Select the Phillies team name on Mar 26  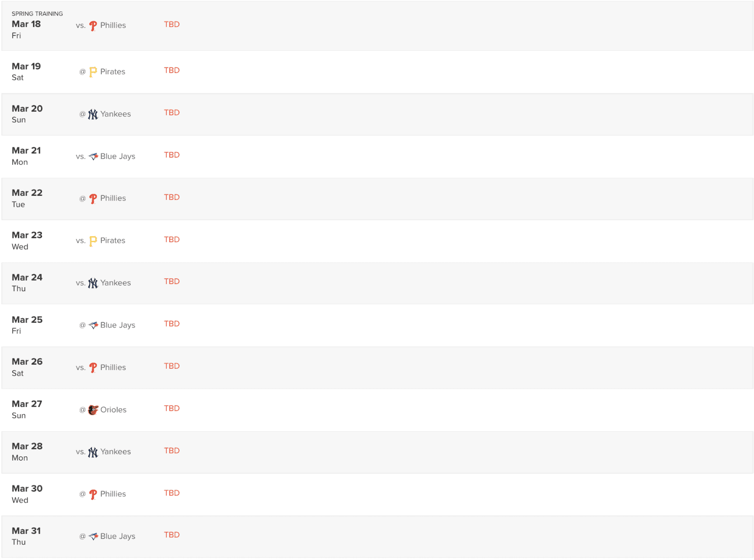click(113, 368)
